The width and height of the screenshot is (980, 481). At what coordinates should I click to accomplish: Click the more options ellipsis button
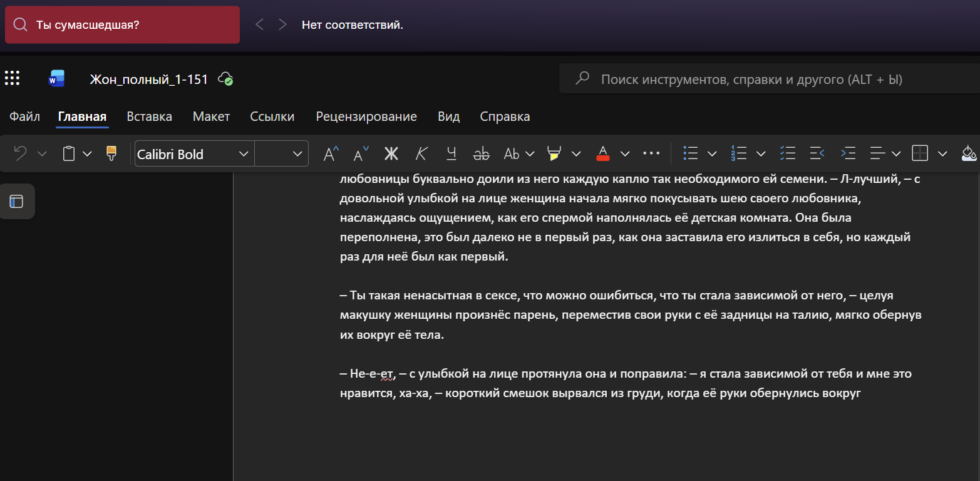tap(651, 153)
